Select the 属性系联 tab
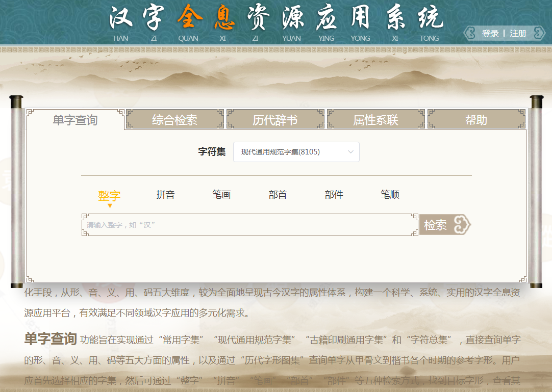The height and width of the screenshot is (392, 552). pos(375,119)
